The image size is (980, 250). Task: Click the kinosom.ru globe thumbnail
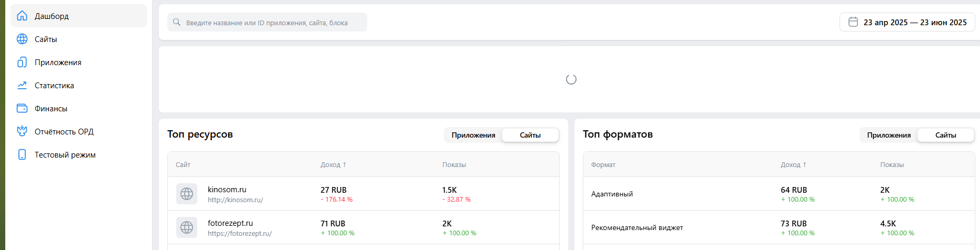click(187, 194)
